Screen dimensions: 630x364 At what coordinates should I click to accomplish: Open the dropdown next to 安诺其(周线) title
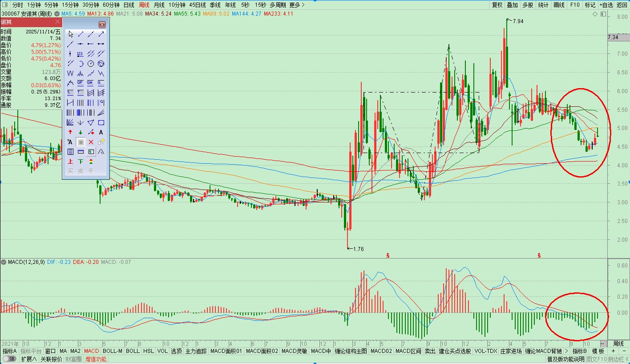click(x=57, y=14)
